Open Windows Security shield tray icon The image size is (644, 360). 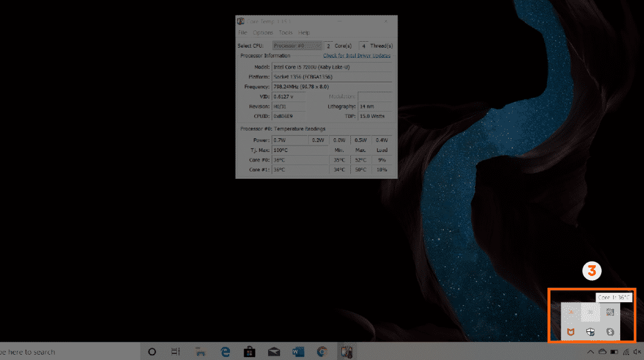pos(590,331)
